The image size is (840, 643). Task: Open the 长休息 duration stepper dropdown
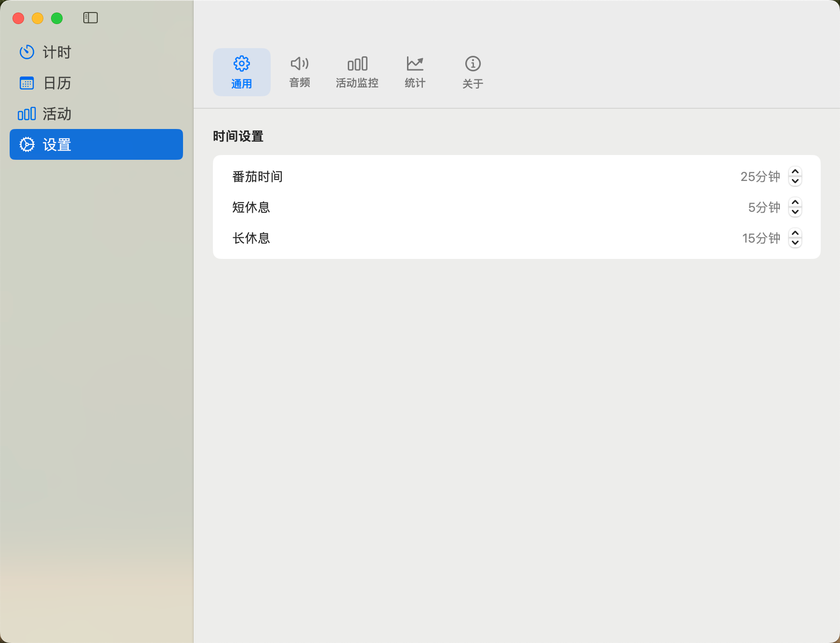coord(795,238)
